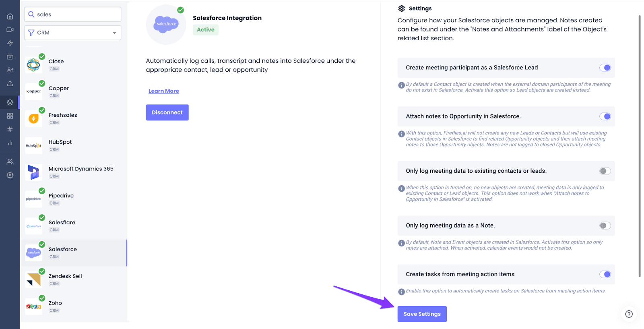Click info icon under Create tasks option

coord(401,292)
